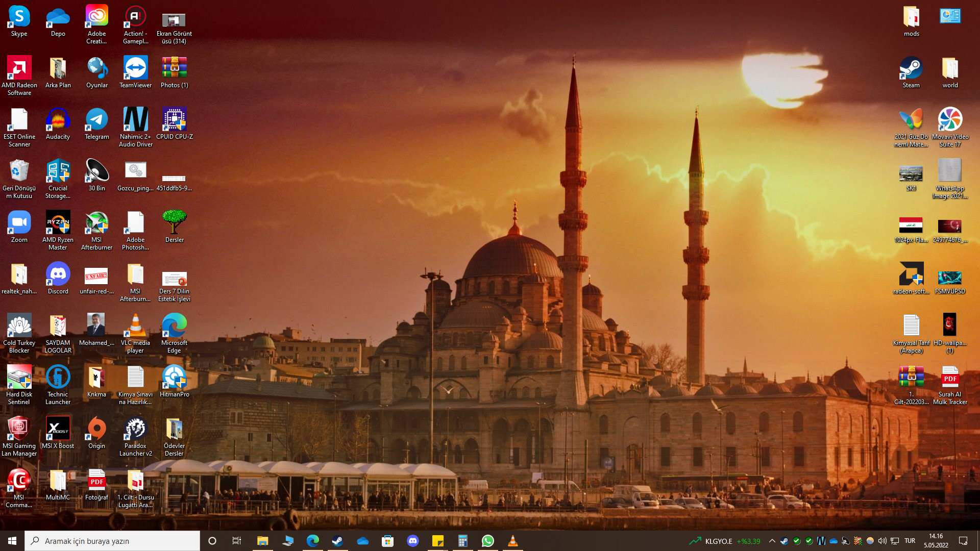Open the Windows Start menu
This screenshot has height=551, width=980.
point(12,541)
